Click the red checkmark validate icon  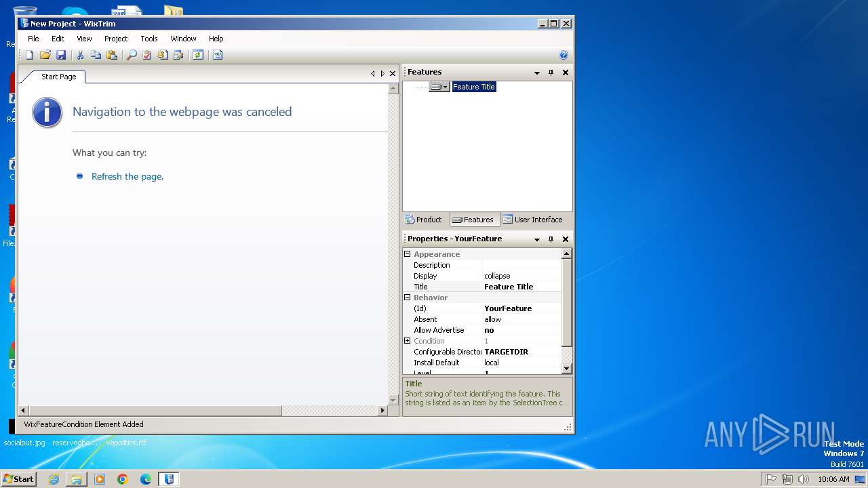pos(147,55)
